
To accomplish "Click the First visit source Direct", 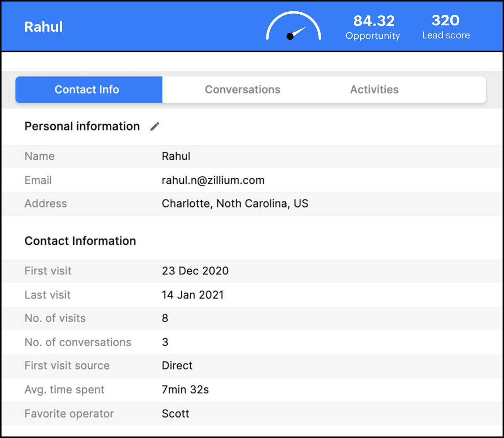I will pos(177,365).
